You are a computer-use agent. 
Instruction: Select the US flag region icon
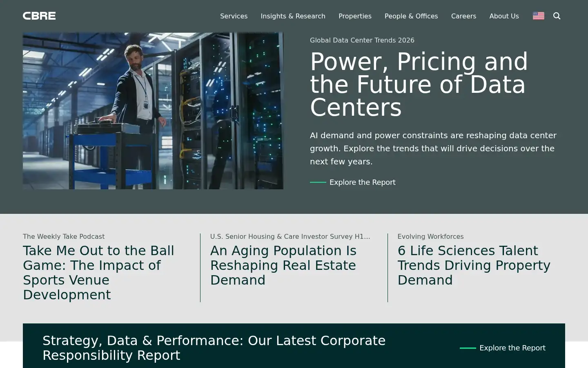(x=538, y=16)
